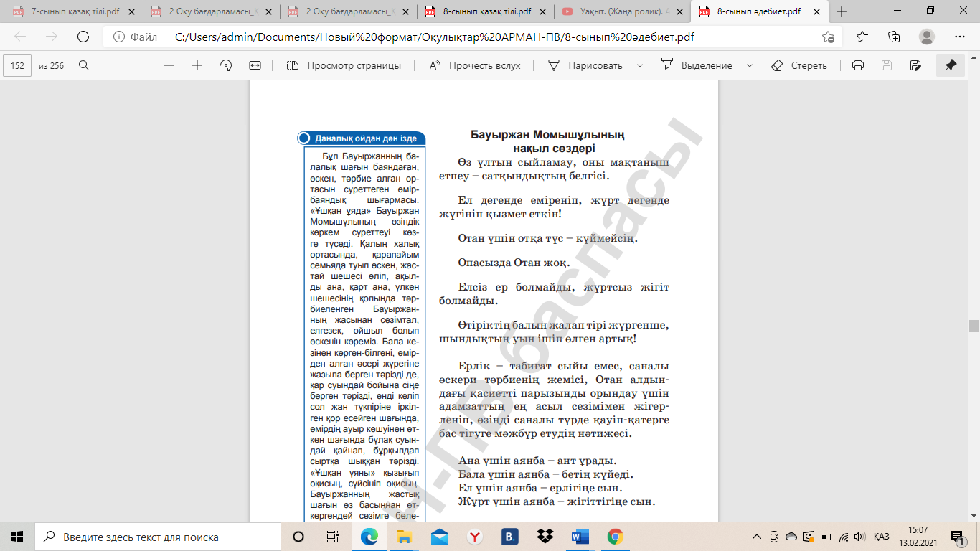Open Google Chrome from the taskbar
The width and height of the screenshot is (980, 551).
(615, 537)
